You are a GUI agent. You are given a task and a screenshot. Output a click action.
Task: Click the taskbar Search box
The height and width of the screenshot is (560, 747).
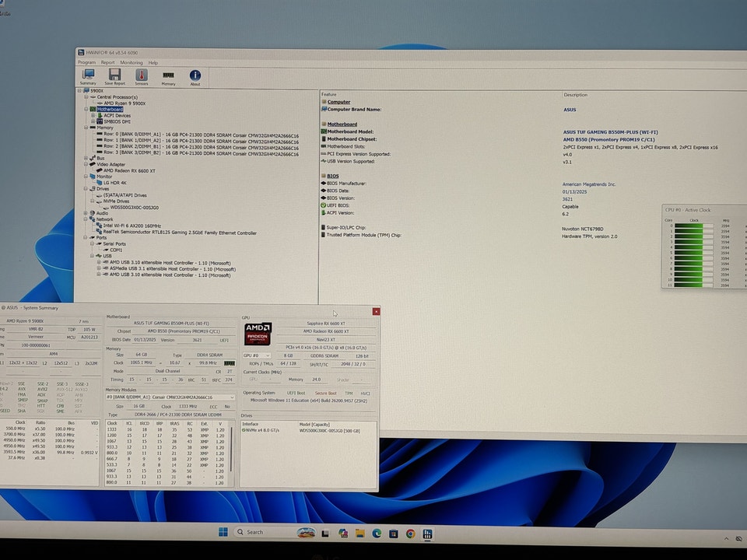click(x=275, y=532)
